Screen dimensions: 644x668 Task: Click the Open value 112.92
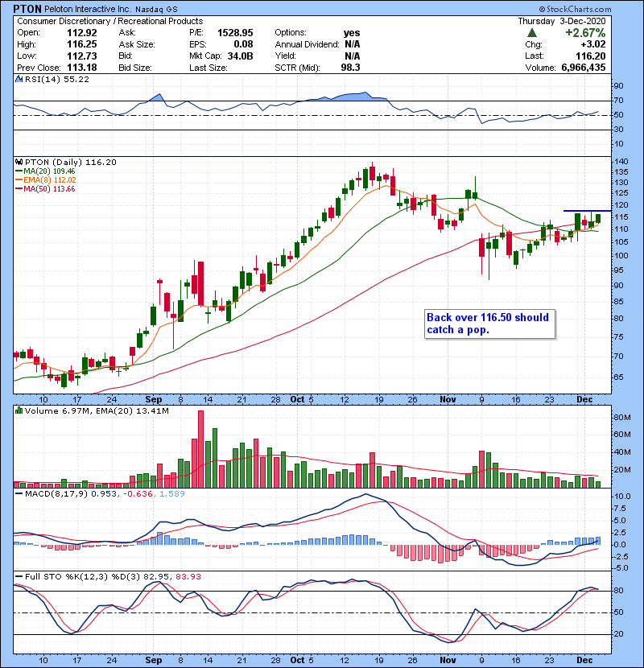(x=82, y=33)
